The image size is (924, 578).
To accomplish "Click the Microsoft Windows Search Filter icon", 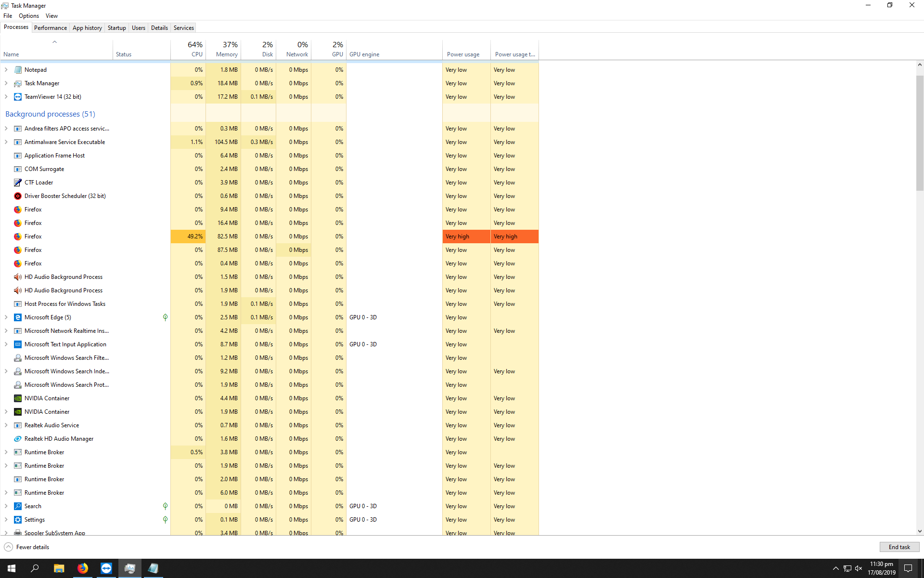I will (x=18, y=358).
